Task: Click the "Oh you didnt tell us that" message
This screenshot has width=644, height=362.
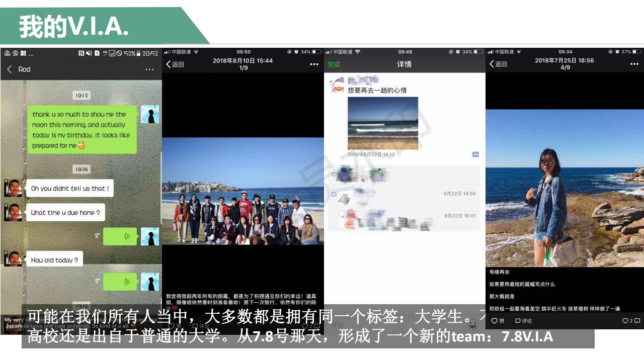Action: (69, 189)
